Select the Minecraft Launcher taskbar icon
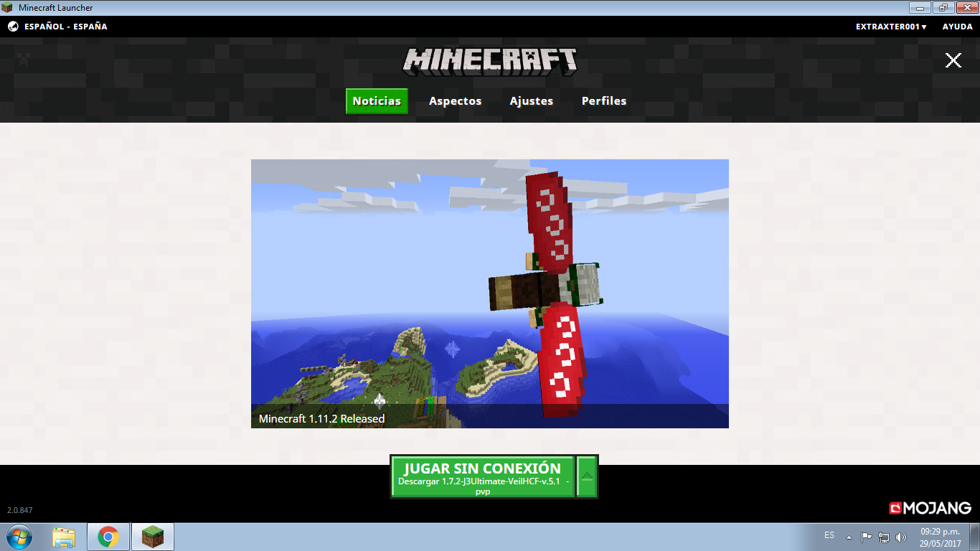This screenshot has height=551, width=980. [152, 537]
